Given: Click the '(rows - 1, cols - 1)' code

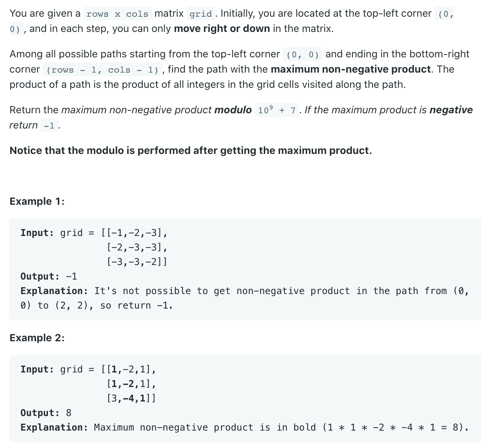Looking at the screenshot, I should tap(102, 70).
